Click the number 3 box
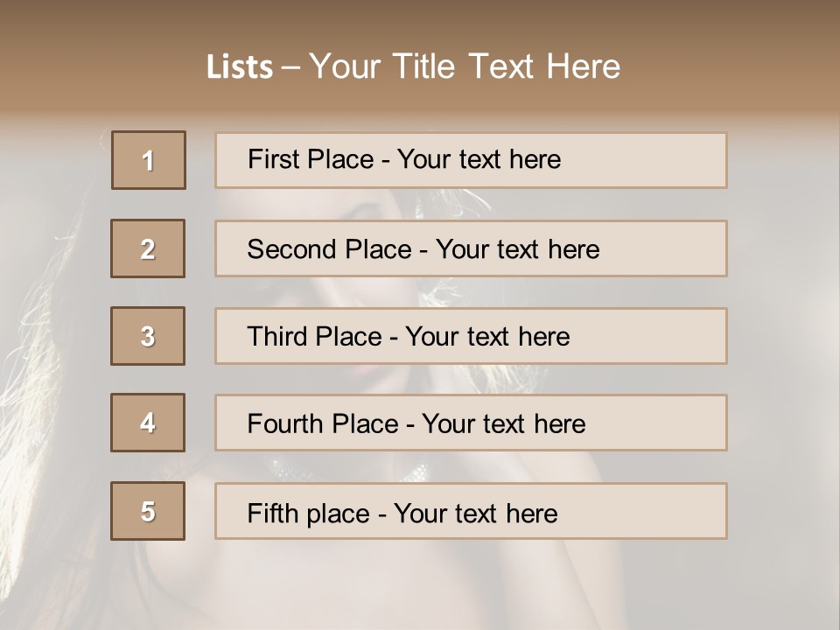 [148, 336]
